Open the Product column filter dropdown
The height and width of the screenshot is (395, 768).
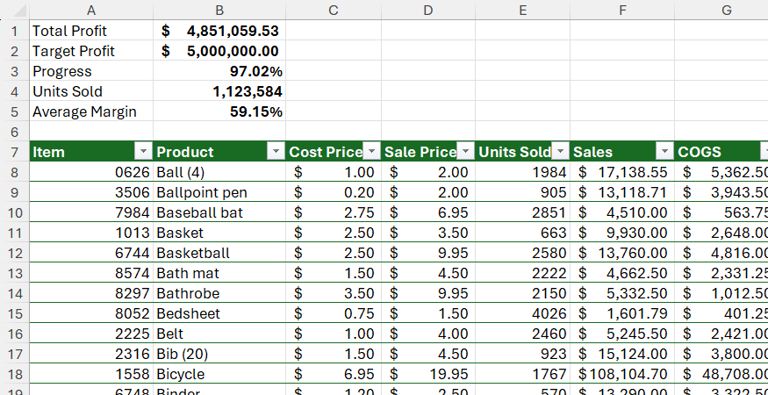[x=276, y=152]
